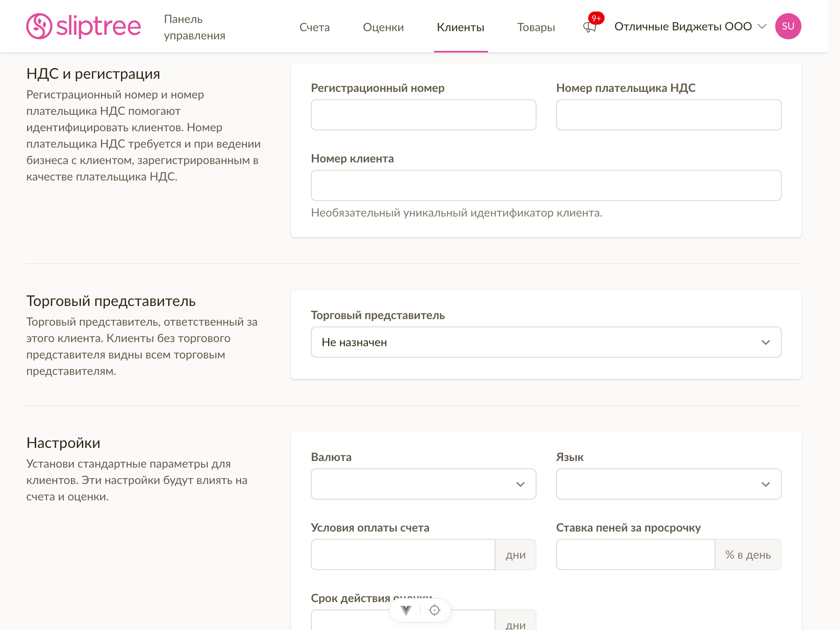This screenshot has width=840, height=630.
Task: Click the '% в день' suffix label
Action: [x=748, y=555]
